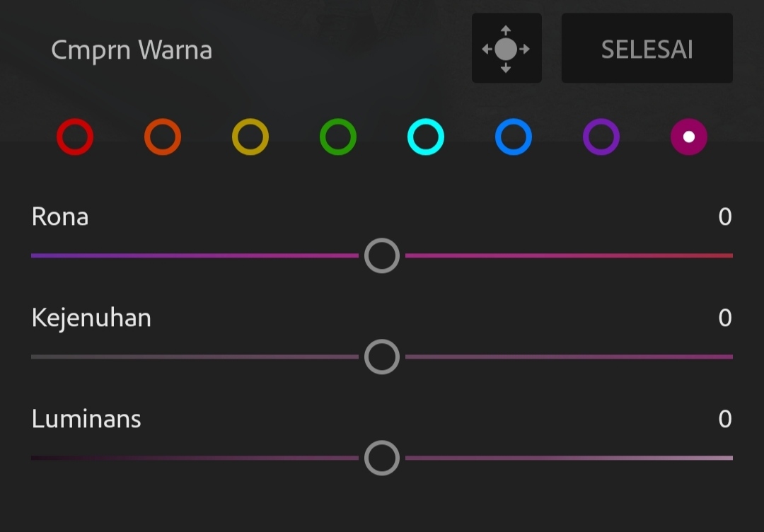764x532 pixels.
Task: Click the Cmprn Warna panel title
Action: [132, 50]
